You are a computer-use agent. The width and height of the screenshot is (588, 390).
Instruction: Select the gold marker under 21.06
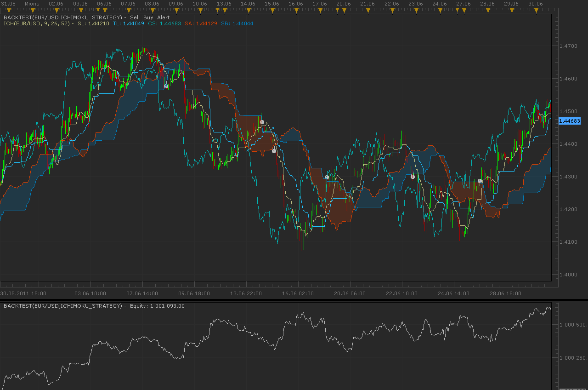coord(367,10)
